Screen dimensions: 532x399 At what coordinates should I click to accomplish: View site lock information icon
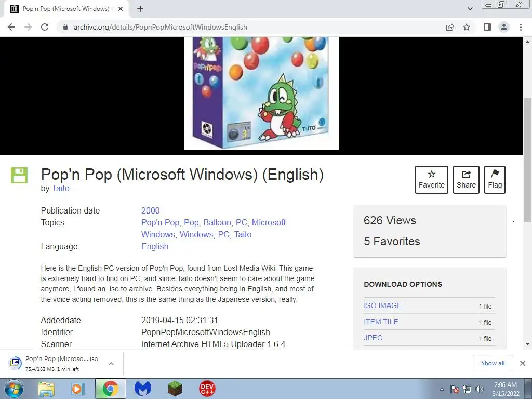[65, 27]
